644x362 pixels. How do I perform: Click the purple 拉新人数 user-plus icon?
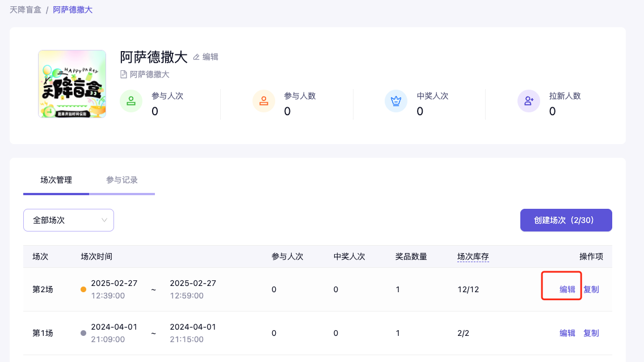tap(529, 102)
